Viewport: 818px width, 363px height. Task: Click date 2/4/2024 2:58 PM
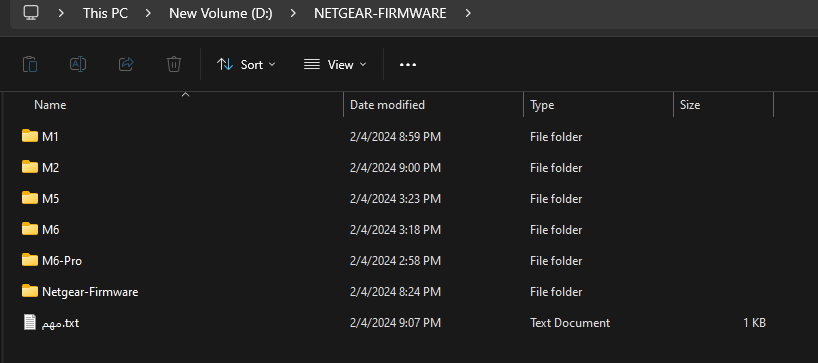coord(395,260)
